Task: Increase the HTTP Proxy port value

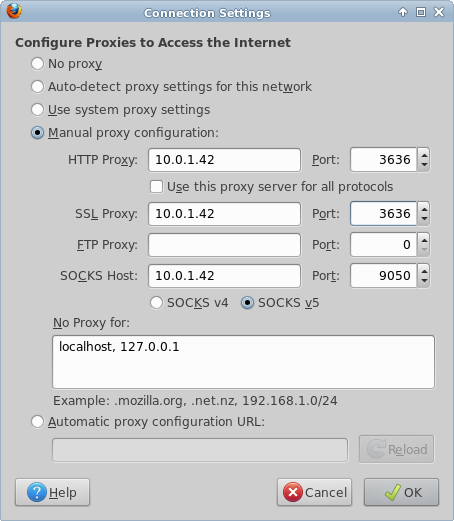Action: pyautogui.click(x=424, y=155)
